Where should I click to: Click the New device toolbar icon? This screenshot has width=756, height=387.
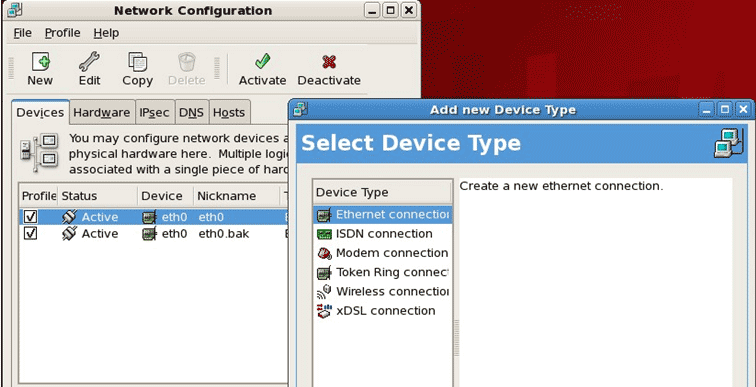pyautogui.click(x=40, y=62)
